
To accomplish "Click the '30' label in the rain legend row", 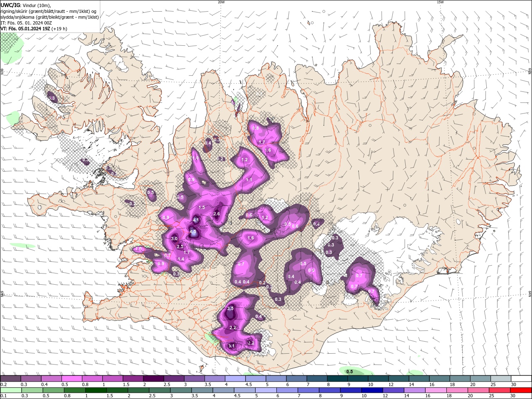I will pyautogui.click(x=513, y=396).
